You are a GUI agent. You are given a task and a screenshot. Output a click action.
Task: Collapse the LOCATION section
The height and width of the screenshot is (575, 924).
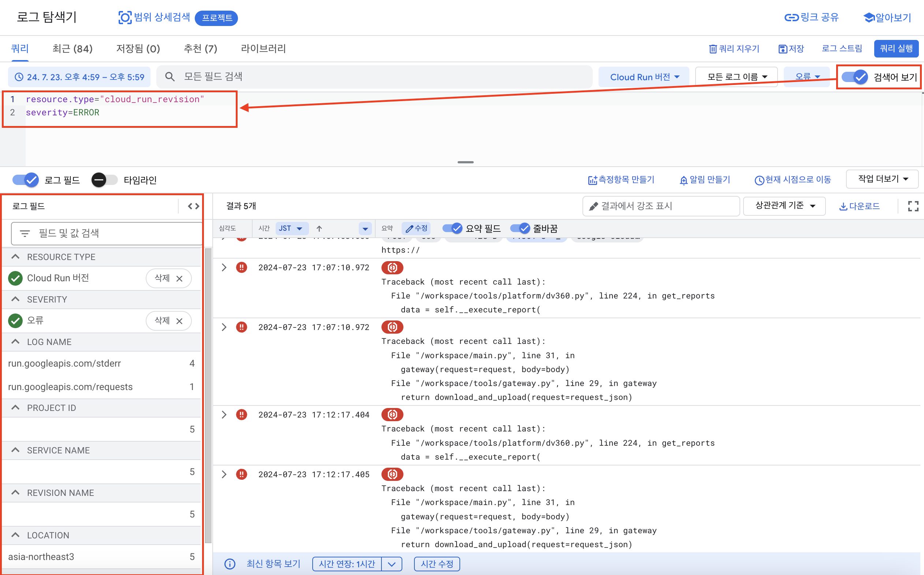(x=15, y=535)
